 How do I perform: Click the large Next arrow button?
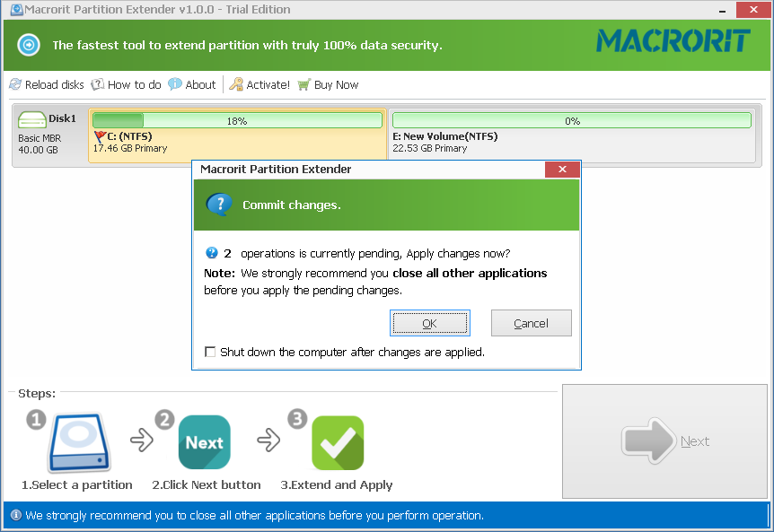coord(664,441)
